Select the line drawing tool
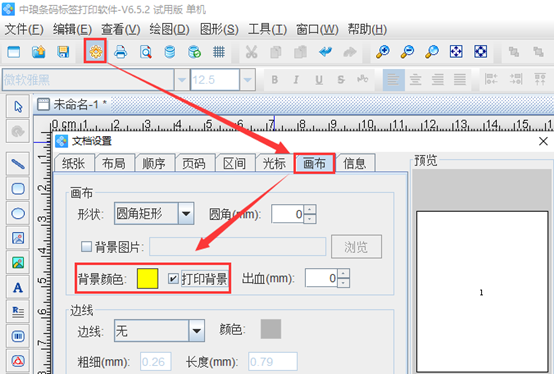The image size is (554, 374). 18,164
